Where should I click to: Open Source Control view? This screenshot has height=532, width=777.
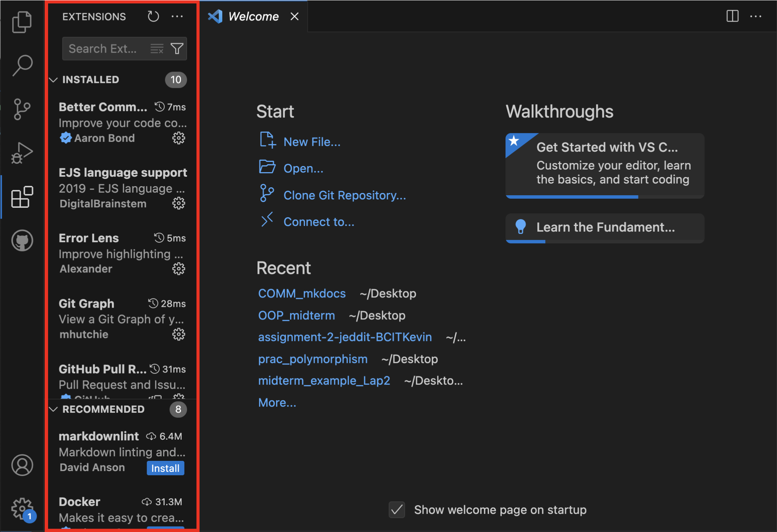pos(22,109)
